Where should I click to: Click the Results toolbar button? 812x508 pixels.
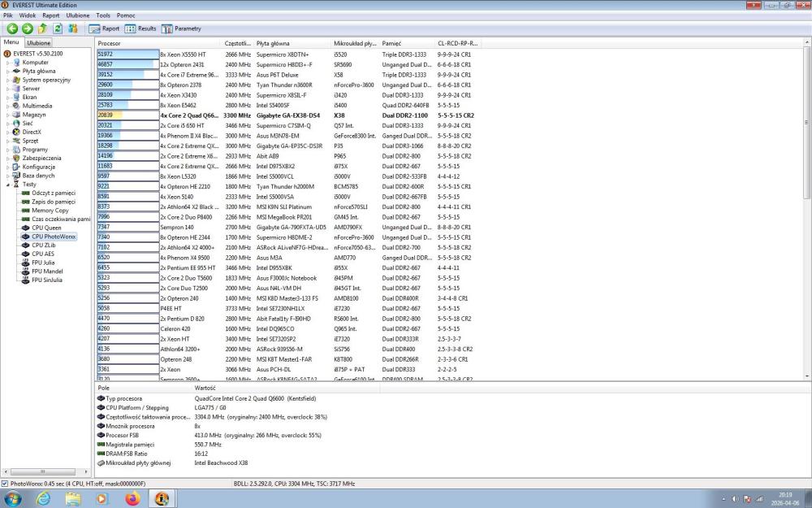point(140,28)
